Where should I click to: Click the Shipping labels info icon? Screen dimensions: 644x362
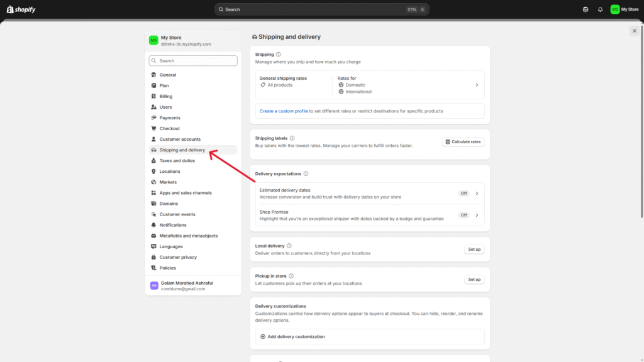pos(292,138)
